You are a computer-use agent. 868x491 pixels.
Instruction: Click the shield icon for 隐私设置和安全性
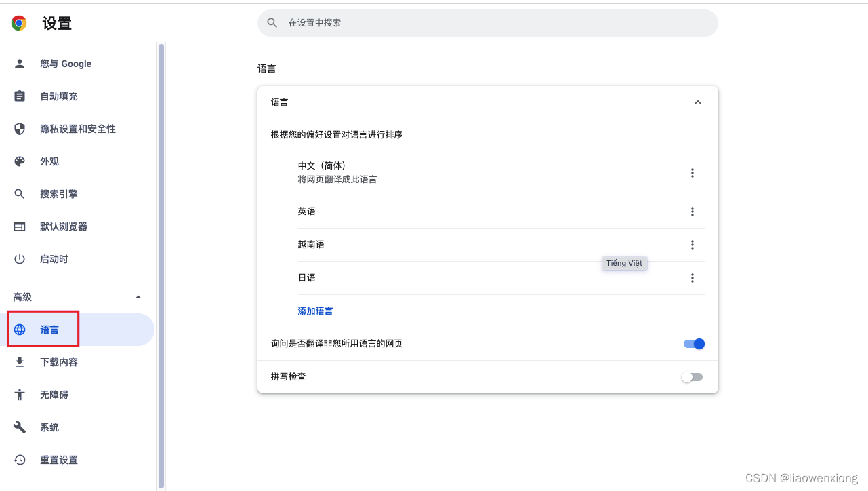(x=20, y=129)
